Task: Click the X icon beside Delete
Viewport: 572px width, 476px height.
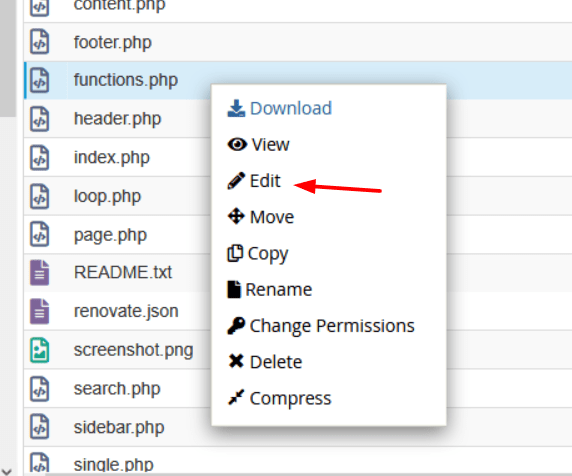Action: (236, 361)
